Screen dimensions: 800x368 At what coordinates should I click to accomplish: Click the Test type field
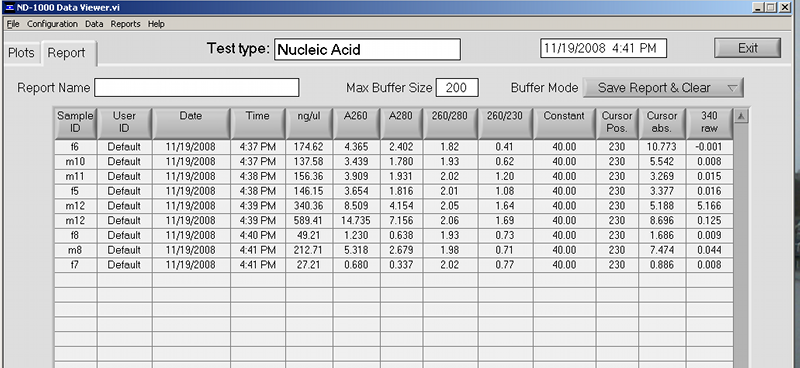[x=367, y=50]
